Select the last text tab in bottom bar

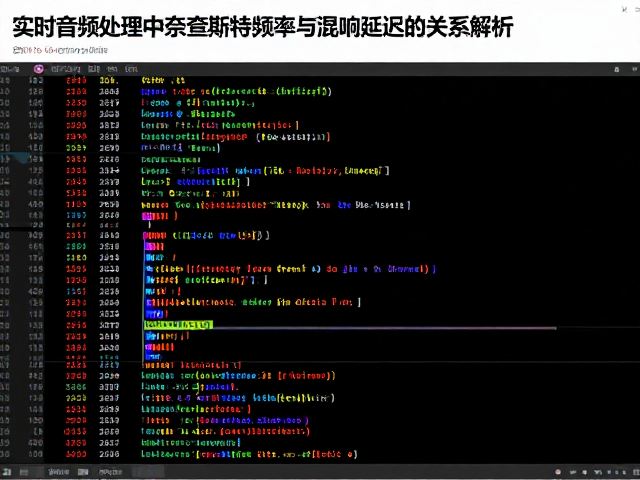pyautogui.click(x=110, y=472)
